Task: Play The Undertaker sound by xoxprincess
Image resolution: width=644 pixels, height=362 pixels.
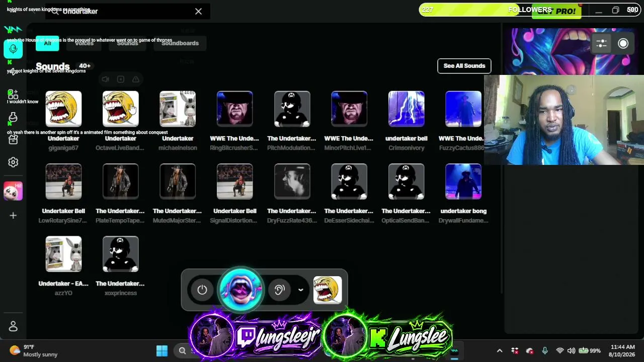Action: pos(121,254)
